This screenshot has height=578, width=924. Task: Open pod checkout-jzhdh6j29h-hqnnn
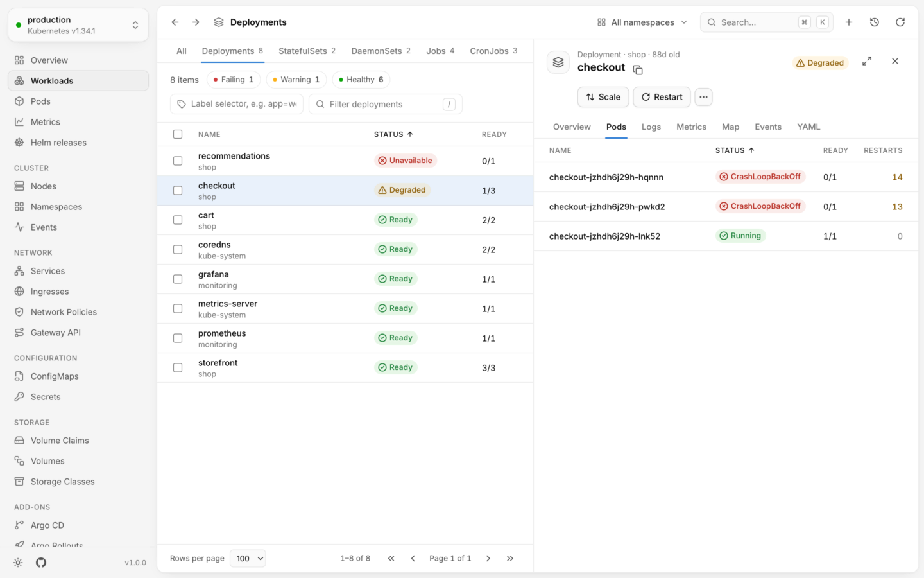tap(726, 177)
